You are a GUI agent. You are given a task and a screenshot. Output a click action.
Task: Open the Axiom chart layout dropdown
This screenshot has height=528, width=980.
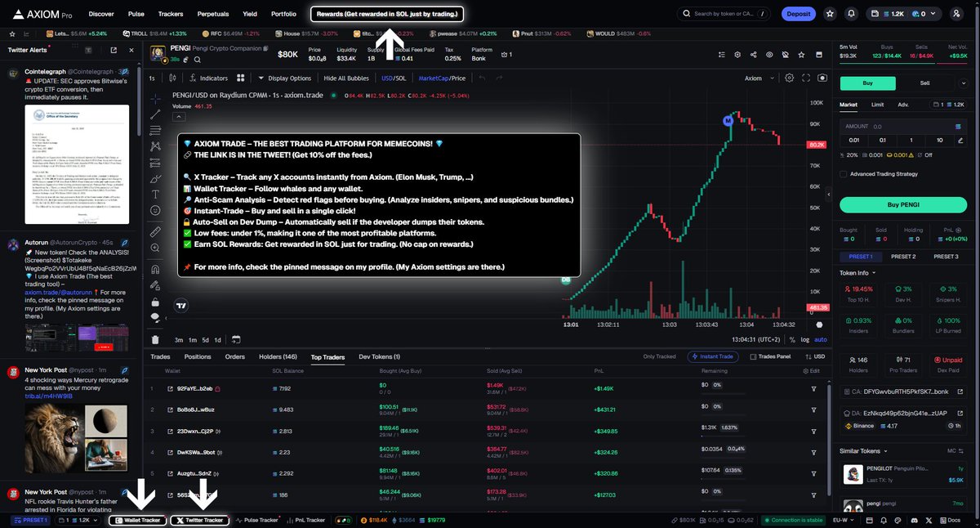(x=757, y=78)
